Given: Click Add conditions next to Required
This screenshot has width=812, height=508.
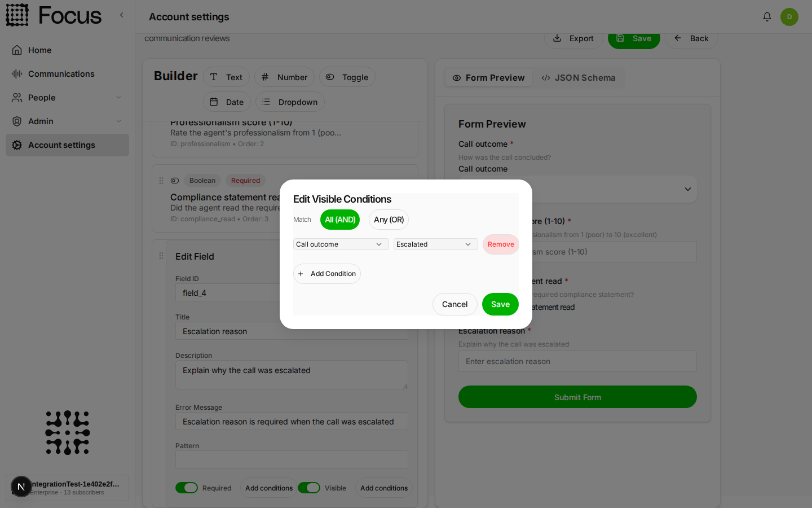Looking at the screenshot, I should (269, 488).
